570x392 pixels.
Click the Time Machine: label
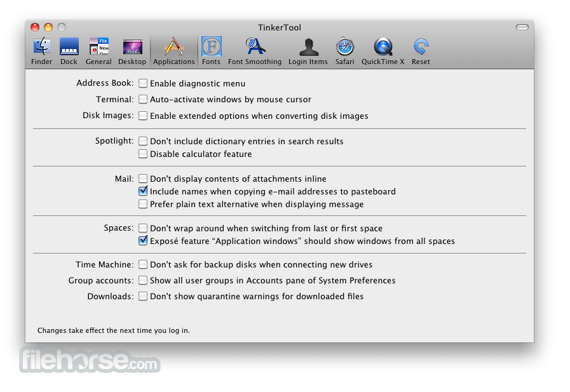coord(104,264)
